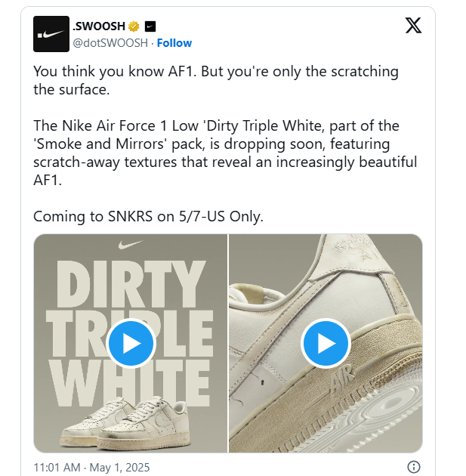Click the X logo in tweet corner
Viewport: 466px width, 476px height.
pos(413,26)
